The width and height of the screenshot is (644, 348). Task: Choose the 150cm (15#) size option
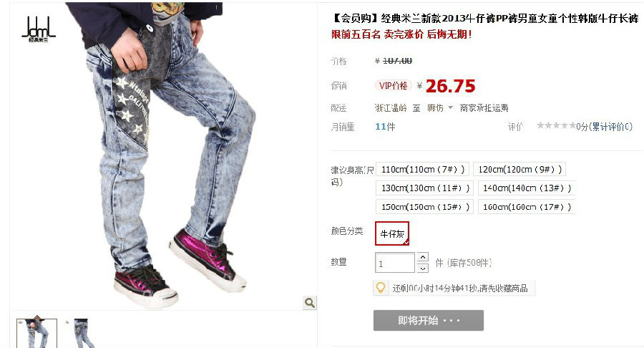coord(424,207)
